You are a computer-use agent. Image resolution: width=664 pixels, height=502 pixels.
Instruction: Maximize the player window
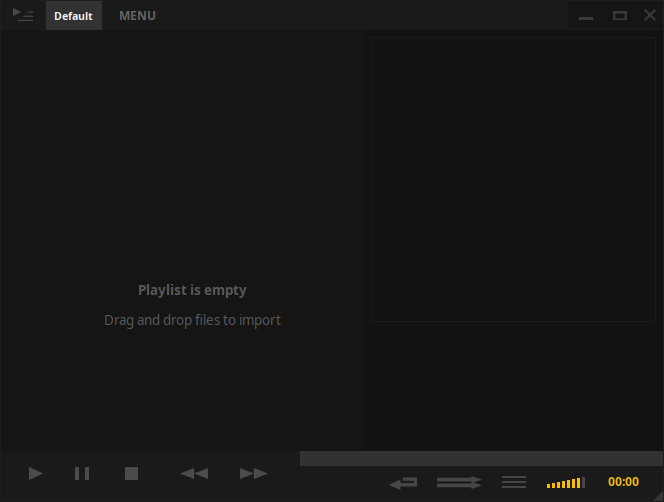point(620,16)
